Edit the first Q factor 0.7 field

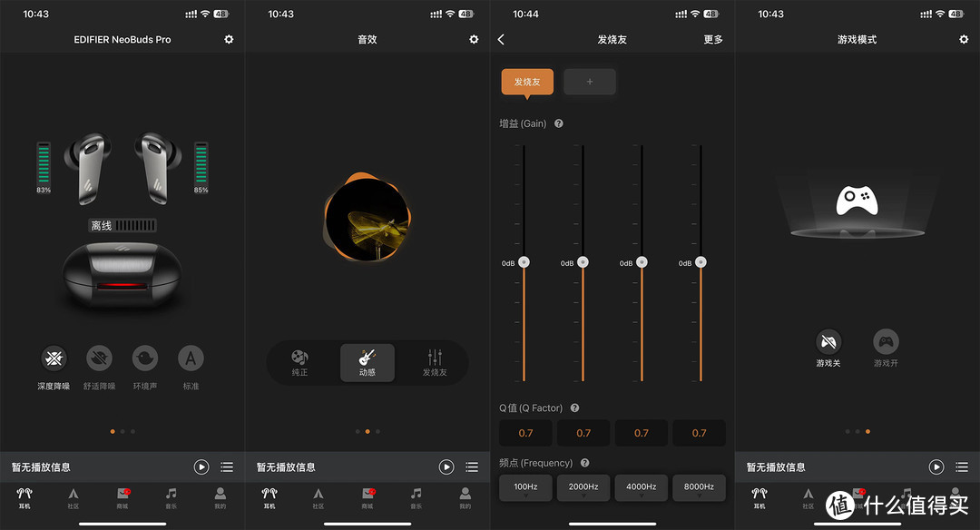525,433
